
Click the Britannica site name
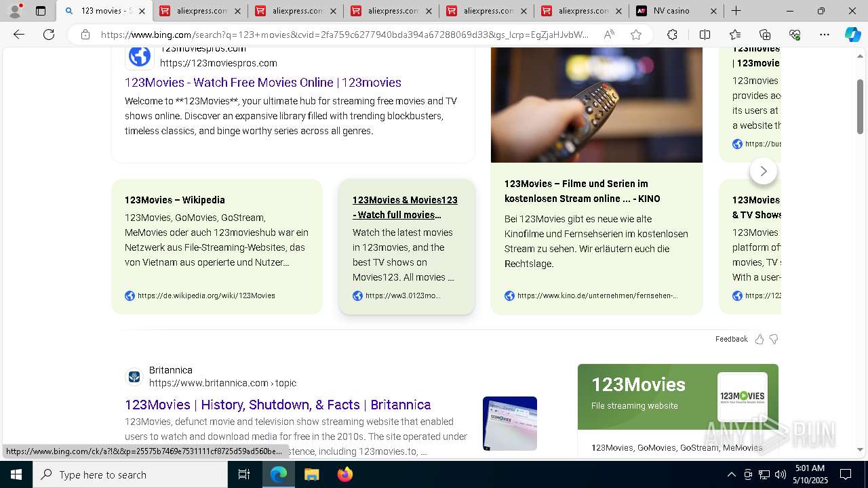[171, 370]
